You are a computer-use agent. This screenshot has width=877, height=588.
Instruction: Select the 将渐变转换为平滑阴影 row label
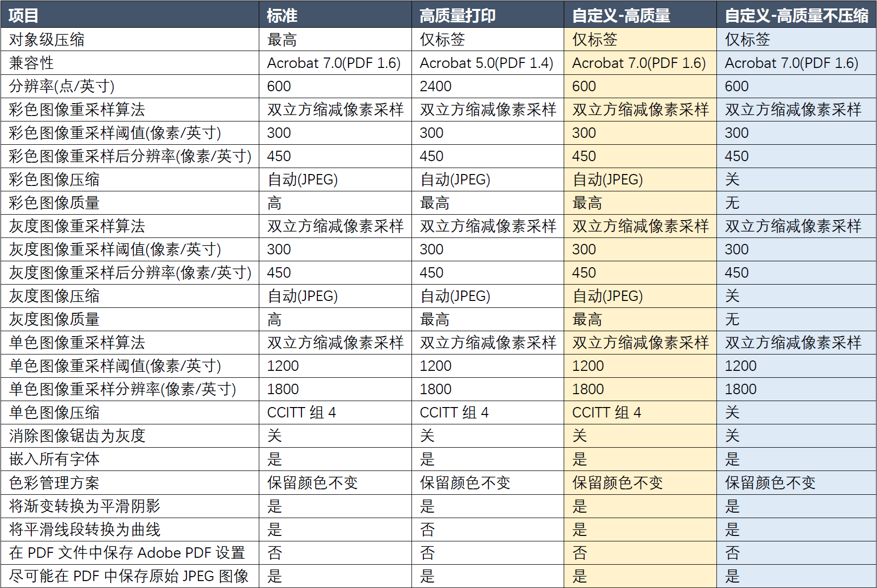85,506
